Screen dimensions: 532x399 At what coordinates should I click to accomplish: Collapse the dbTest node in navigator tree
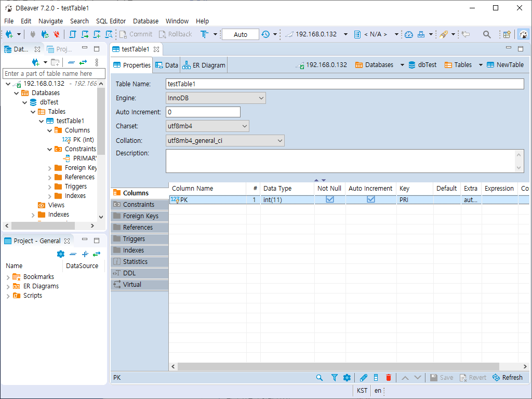(25, 102)
